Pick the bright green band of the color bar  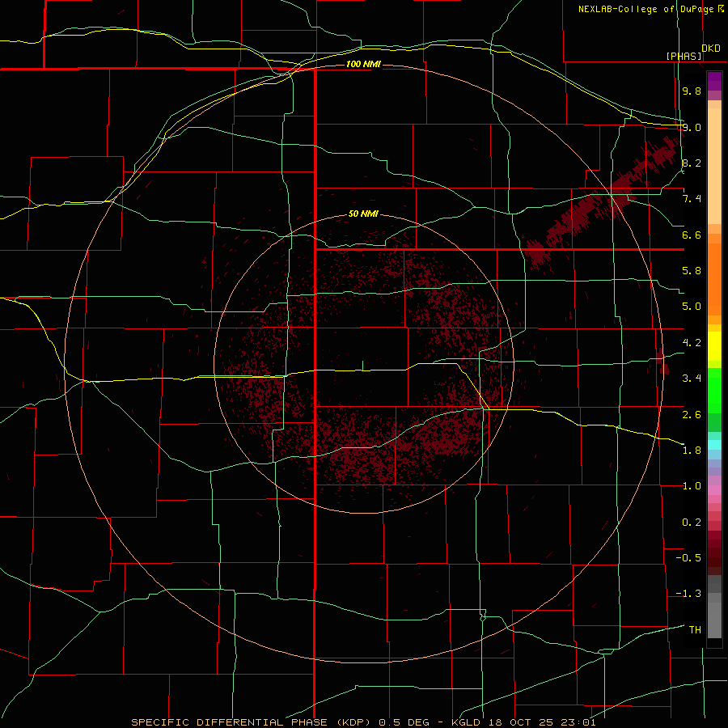pos(714,390)
